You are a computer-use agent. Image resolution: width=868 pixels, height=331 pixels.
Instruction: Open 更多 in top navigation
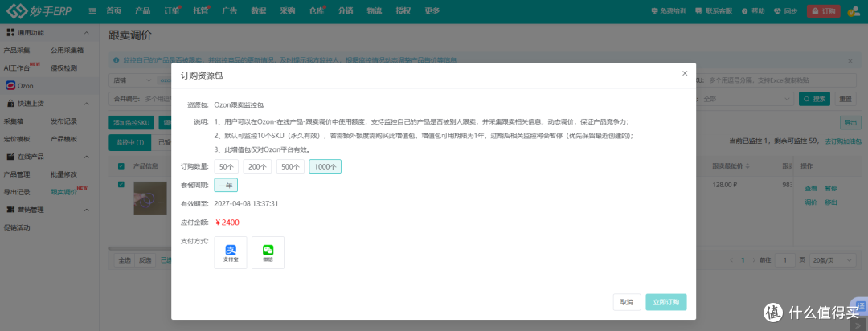point(432,11)
